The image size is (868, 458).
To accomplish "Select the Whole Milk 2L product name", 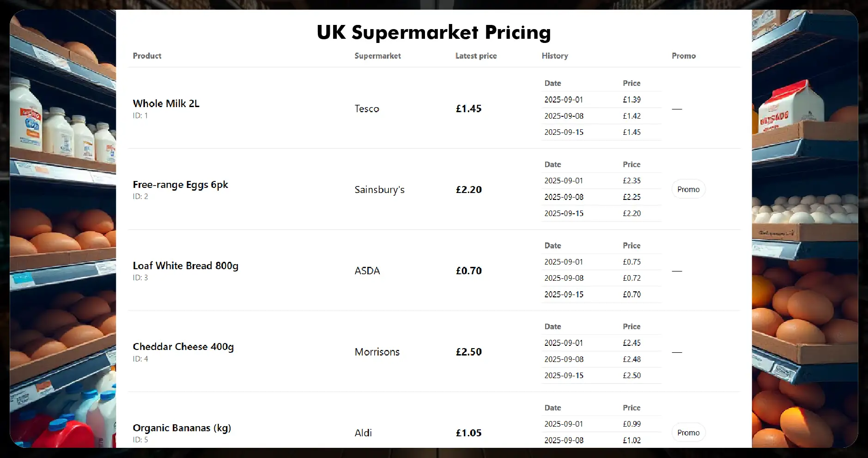I will point(166,103).
